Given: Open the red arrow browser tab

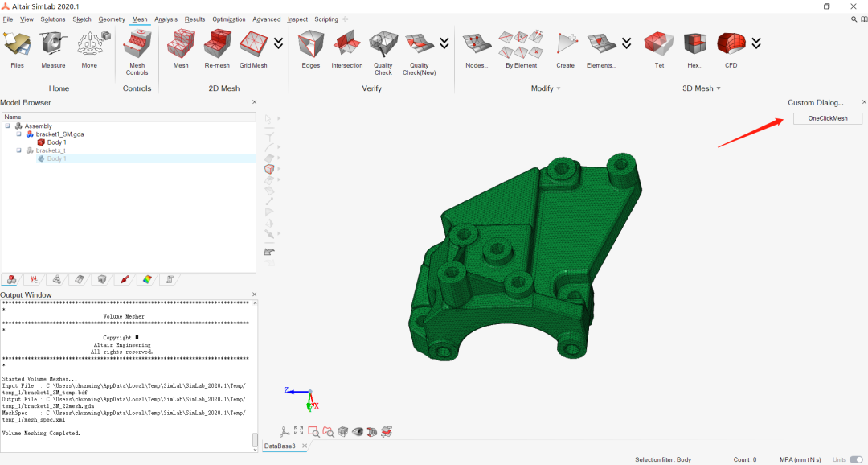Looking at the screenshot, I should pyautogui.click(x=125, y=279).
